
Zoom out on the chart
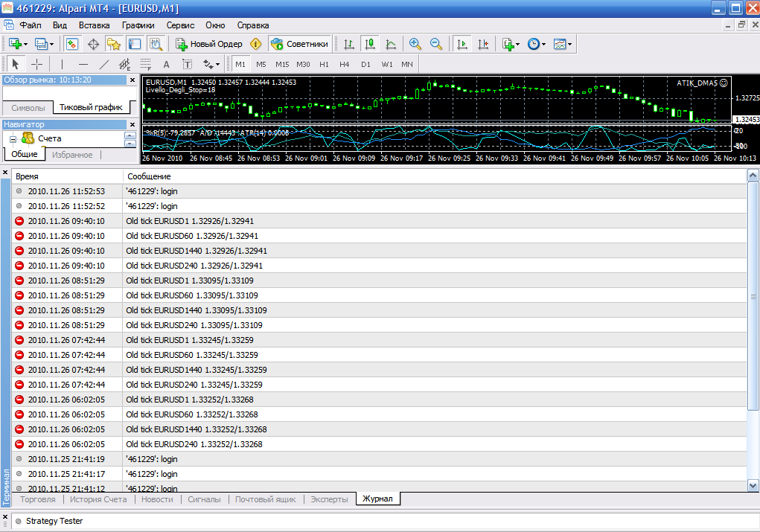(436, 44)
